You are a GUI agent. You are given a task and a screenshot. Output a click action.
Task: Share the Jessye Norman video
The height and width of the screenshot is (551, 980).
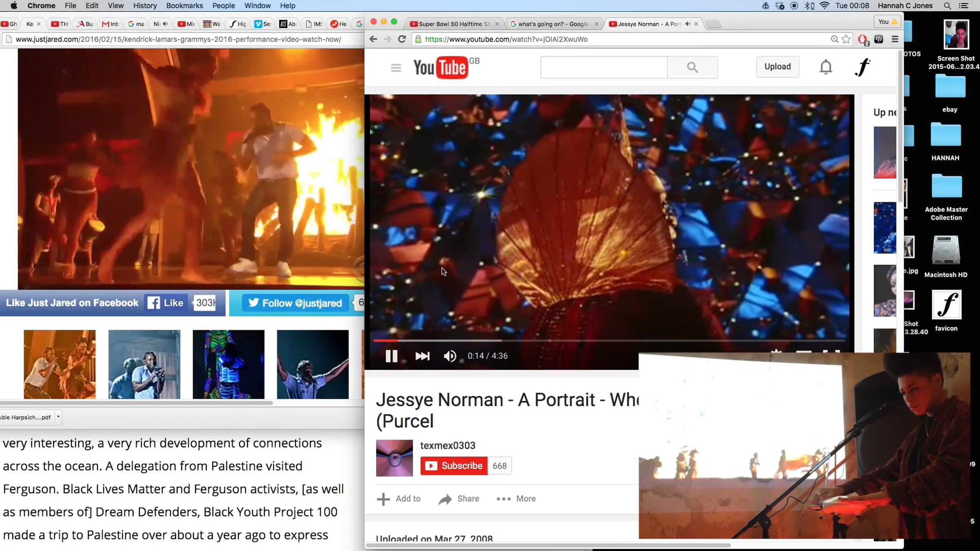(x=459, y=499)
